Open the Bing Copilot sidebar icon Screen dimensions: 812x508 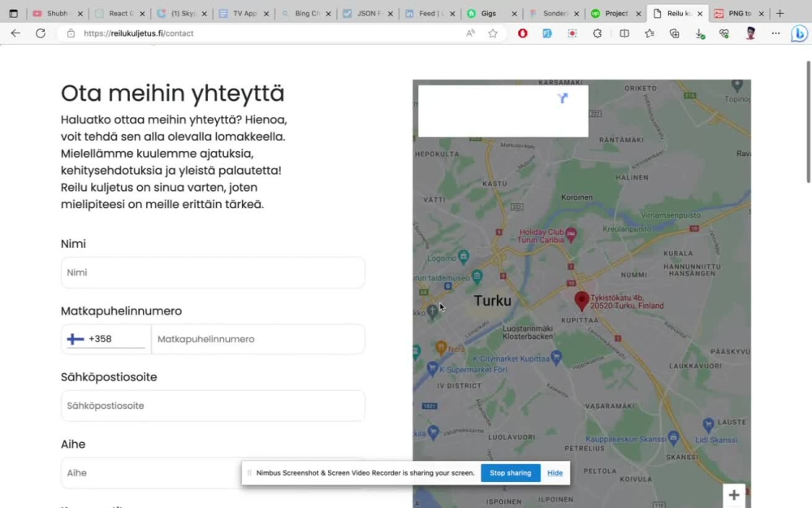point(799,33)
